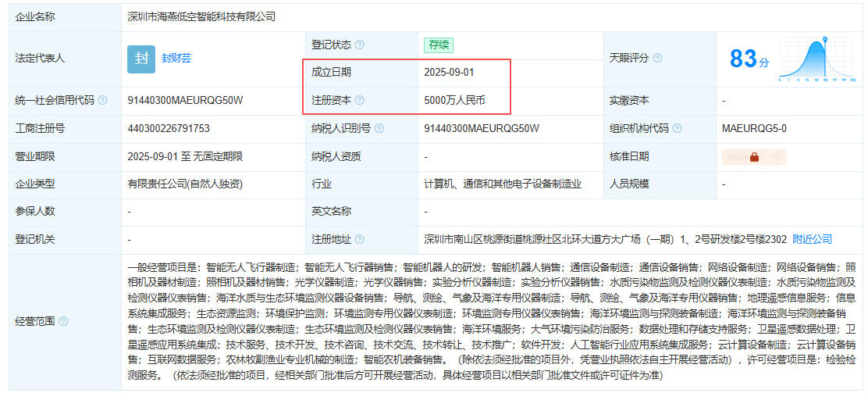Click the score distribution chart thumbnail

coord(817,59)
